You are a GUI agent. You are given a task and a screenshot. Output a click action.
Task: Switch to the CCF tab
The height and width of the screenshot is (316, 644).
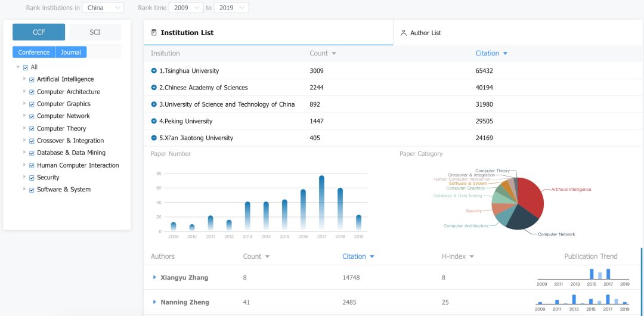[x=39, y=32]
